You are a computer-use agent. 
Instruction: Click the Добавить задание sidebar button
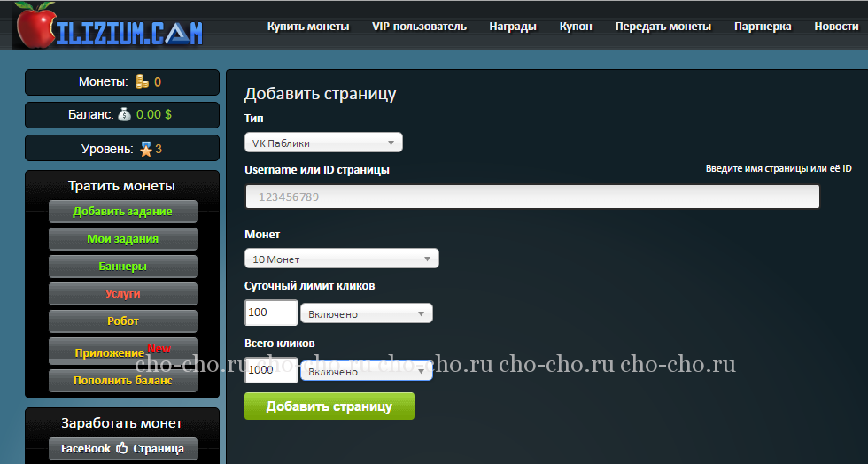click(x=123, y=212)
